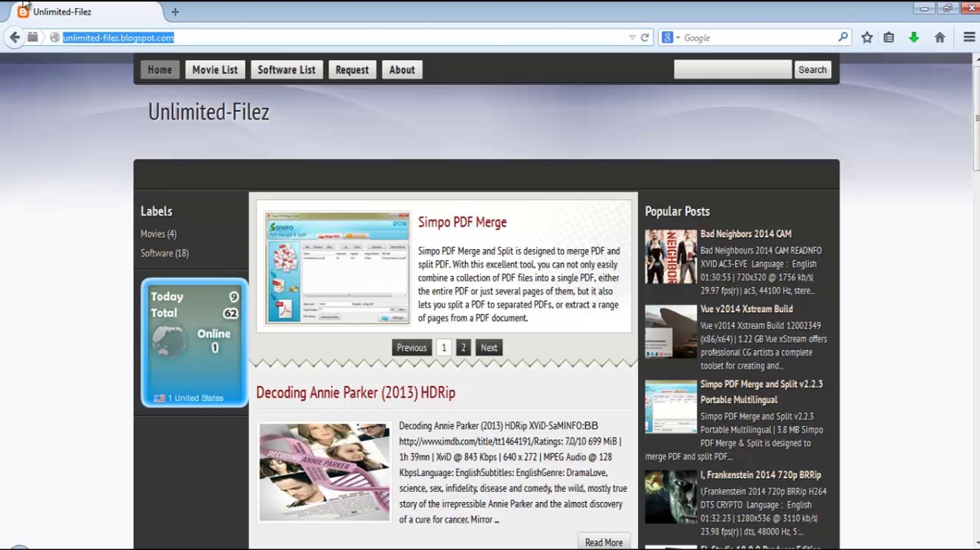This screenshot has width=980, height=550.
Task: Click the reload page icon
Action: pyautogui.click(x=645, y=37)
